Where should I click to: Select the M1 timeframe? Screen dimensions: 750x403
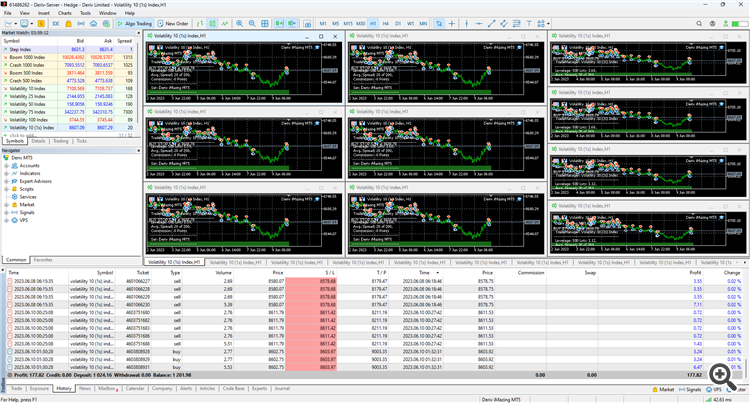pos(323,23)
